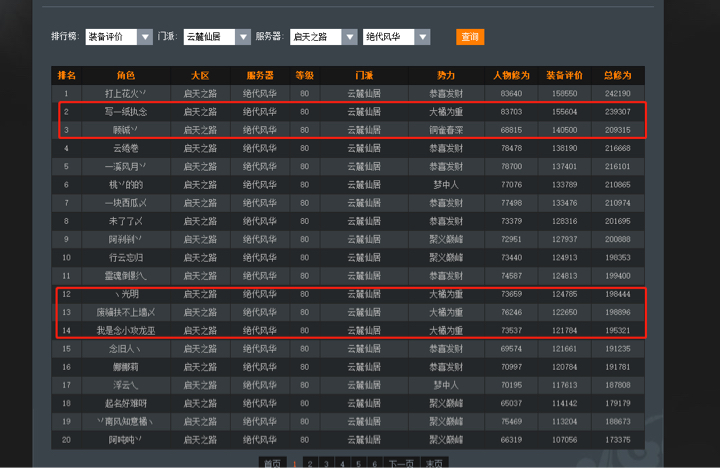Click the 人物修为 column header
This screenshot has width=720, height=468.
[x=511, y=75]
